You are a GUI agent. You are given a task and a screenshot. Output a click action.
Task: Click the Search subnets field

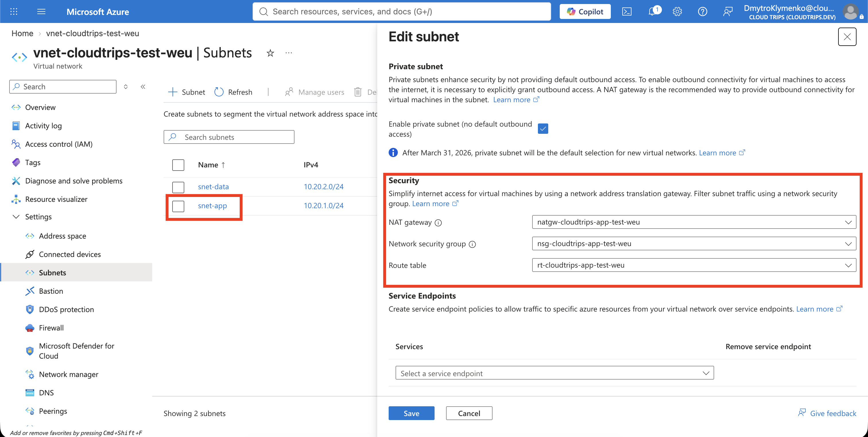tap(229, 137)
